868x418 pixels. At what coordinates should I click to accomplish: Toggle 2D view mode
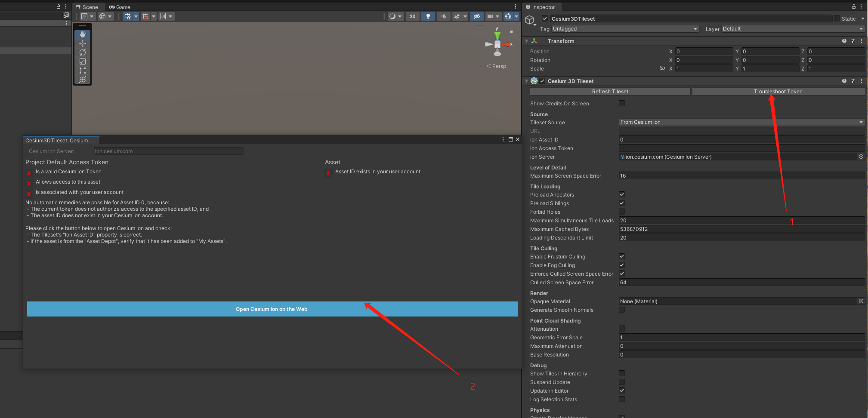[x=413, y=16]
